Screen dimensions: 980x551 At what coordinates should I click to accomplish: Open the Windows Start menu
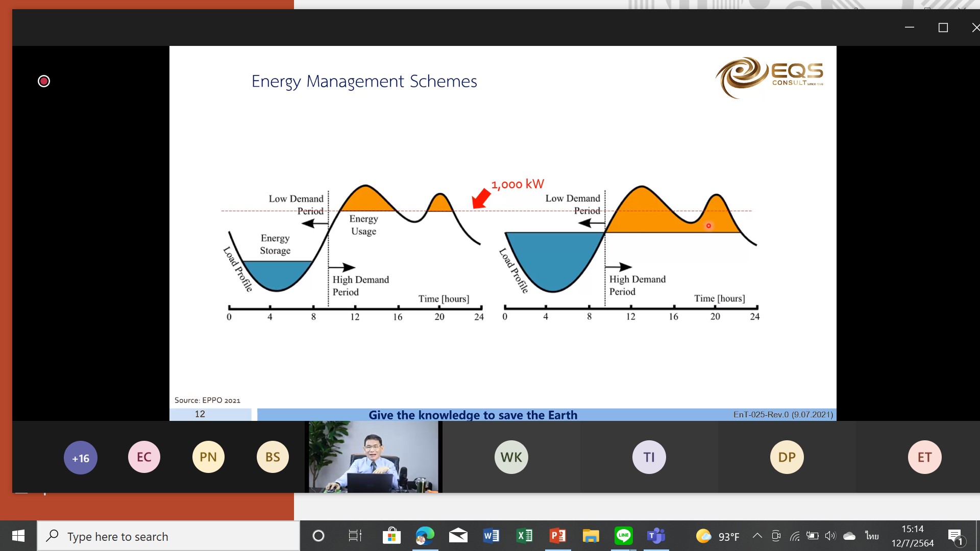click(x=18, y=536)
